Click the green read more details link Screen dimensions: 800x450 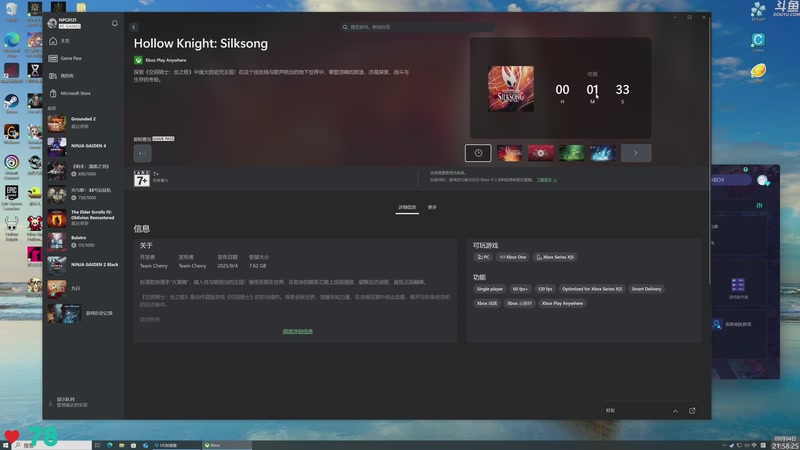(298, 332)
